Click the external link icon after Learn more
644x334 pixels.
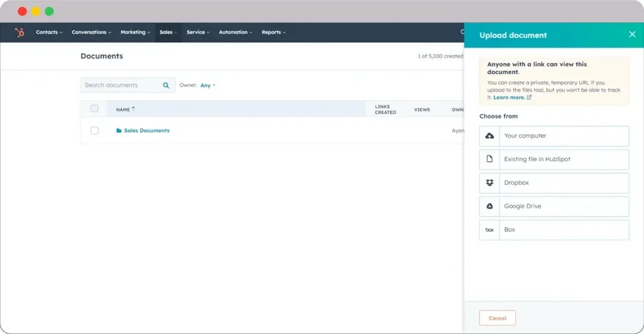point(529,97)
